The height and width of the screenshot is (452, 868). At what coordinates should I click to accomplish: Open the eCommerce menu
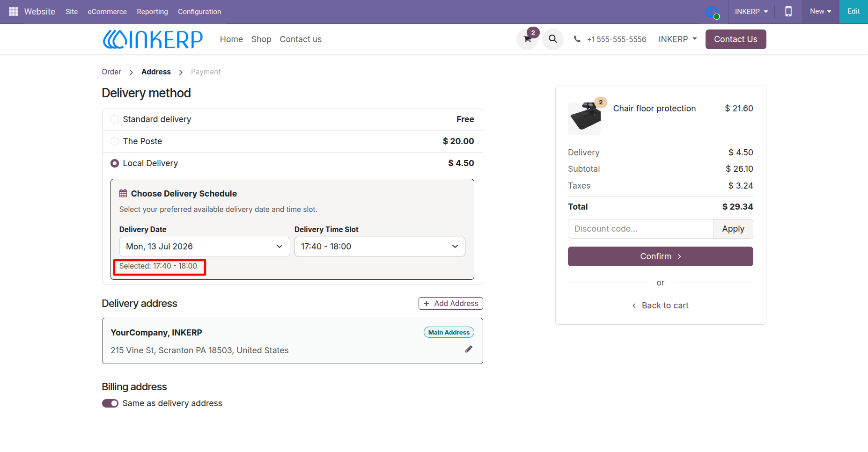107,11
